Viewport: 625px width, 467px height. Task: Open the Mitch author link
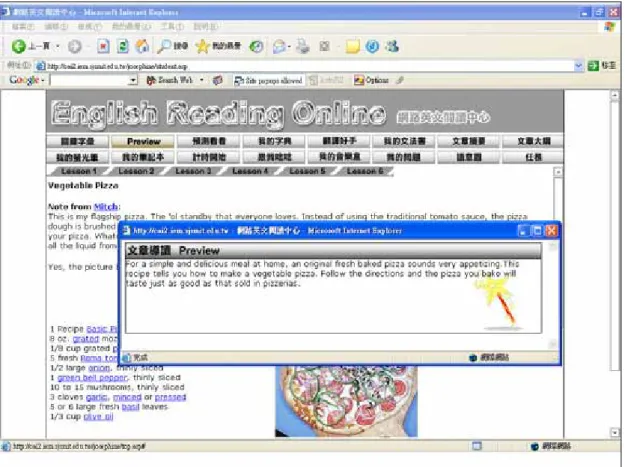click(x=106, y=207)
